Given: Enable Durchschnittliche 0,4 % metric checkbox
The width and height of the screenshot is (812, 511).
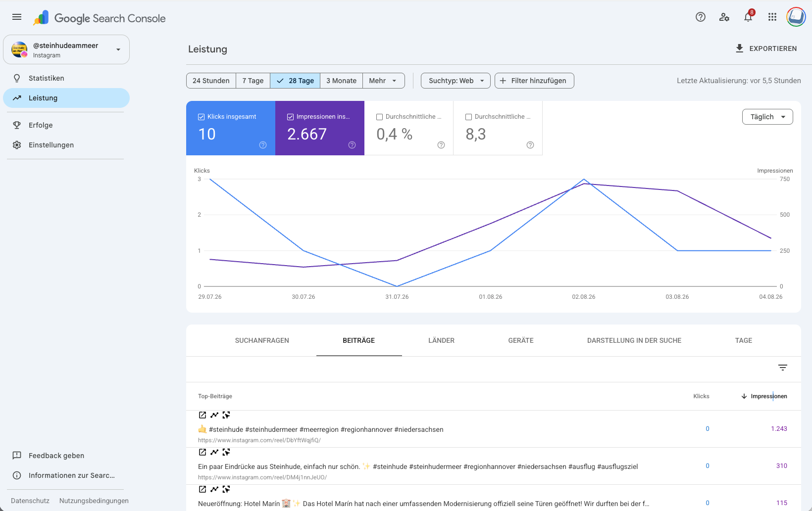Looking at the screenshot, I should (x=380, y=117).
